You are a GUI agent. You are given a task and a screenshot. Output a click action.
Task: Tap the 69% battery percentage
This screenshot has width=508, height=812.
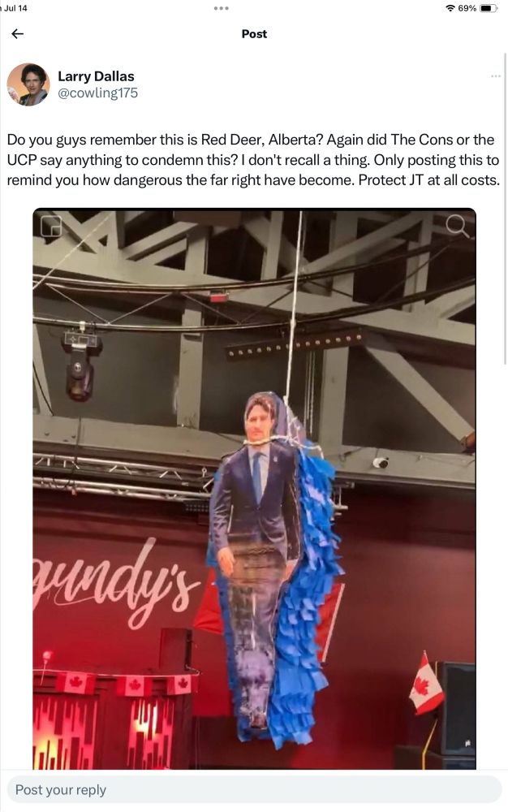[x=467, y=8]
